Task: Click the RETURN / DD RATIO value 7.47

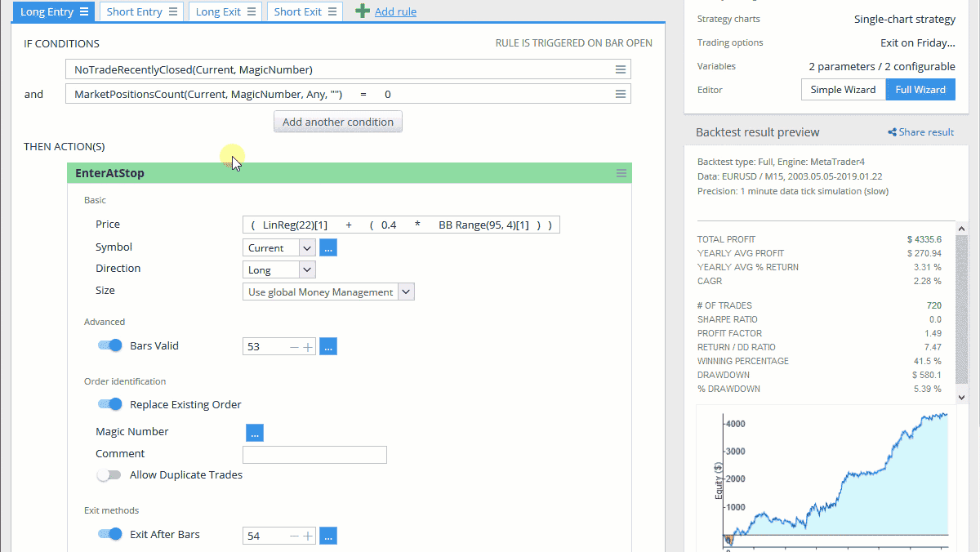Action: point(933,347)
